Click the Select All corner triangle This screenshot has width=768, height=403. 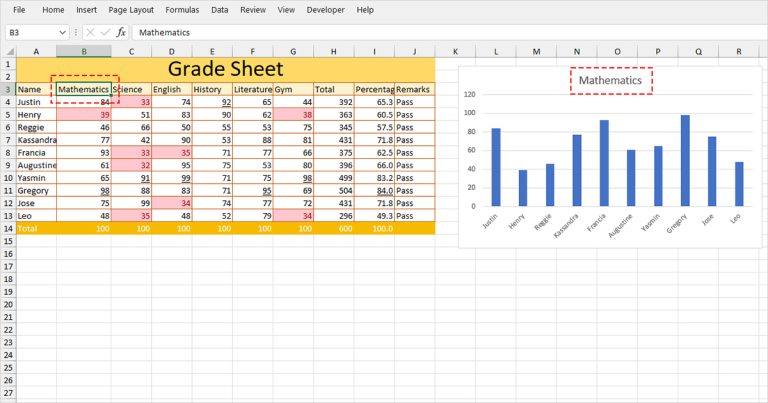tap(8, 51)
